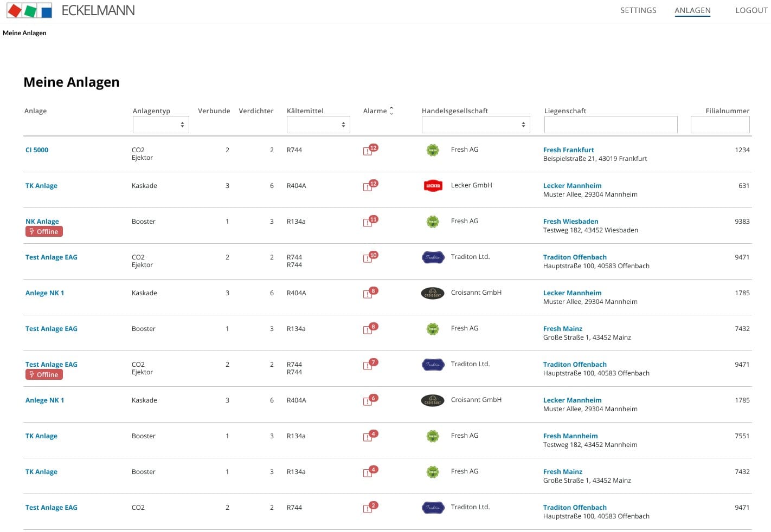Screen dimensions: 771x532
Task: Click the Lecker GmbH red logo
Action: [x=433, y=186]
